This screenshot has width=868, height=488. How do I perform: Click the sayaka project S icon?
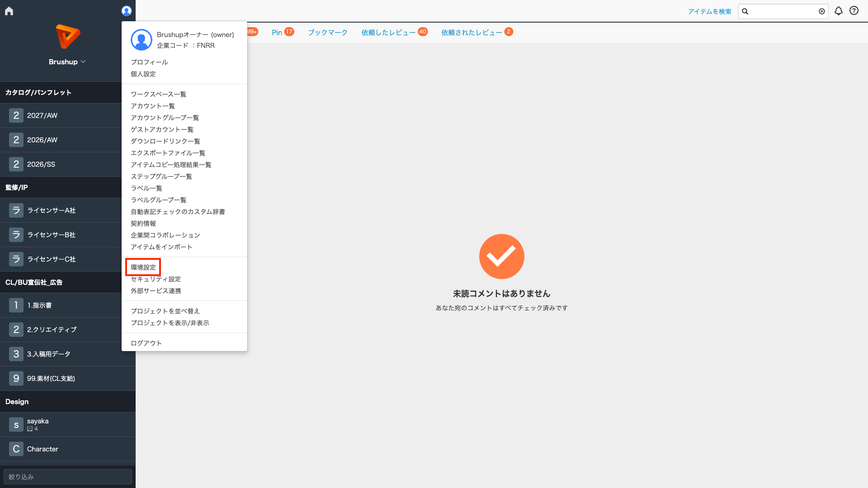(x=16, y=425)
